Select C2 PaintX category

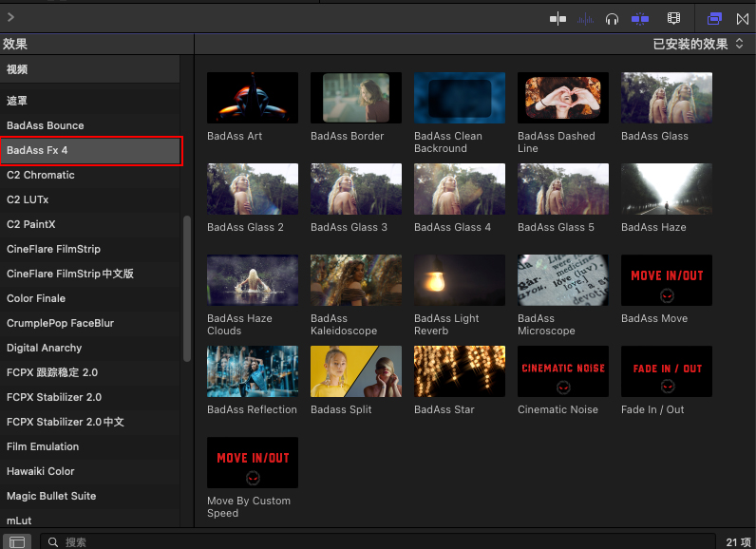click(89, 224)
